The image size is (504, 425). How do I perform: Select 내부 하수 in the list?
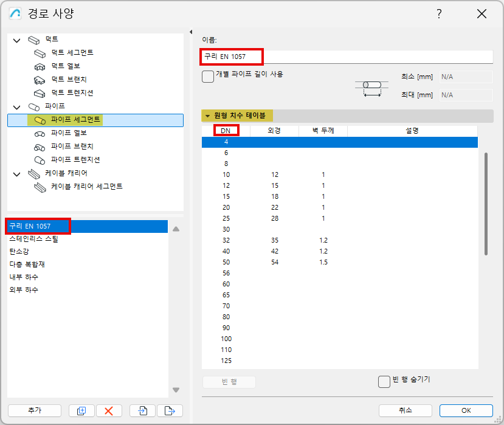88,277
